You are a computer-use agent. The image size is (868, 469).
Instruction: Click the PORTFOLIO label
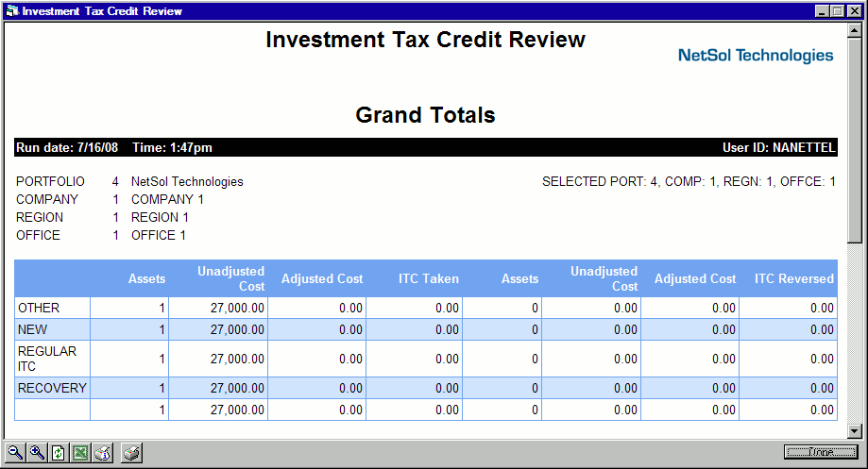click(50, 181)
